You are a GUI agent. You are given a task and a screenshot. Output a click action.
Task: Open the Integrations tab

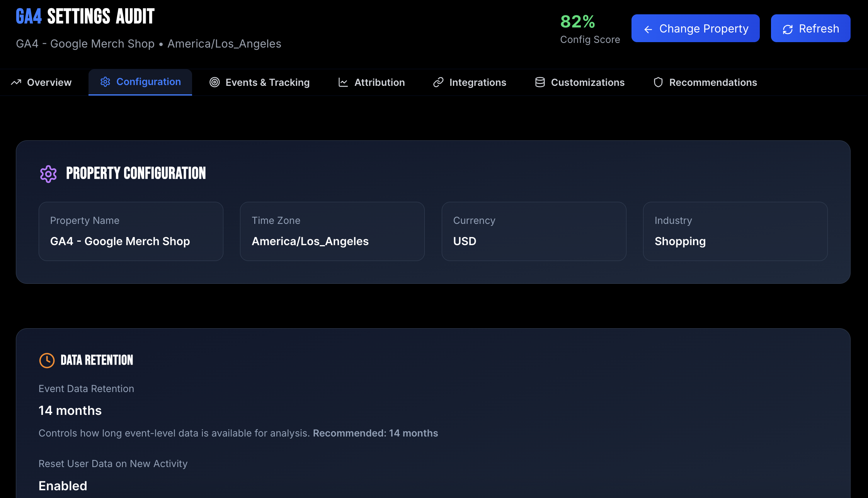[470, 82]
